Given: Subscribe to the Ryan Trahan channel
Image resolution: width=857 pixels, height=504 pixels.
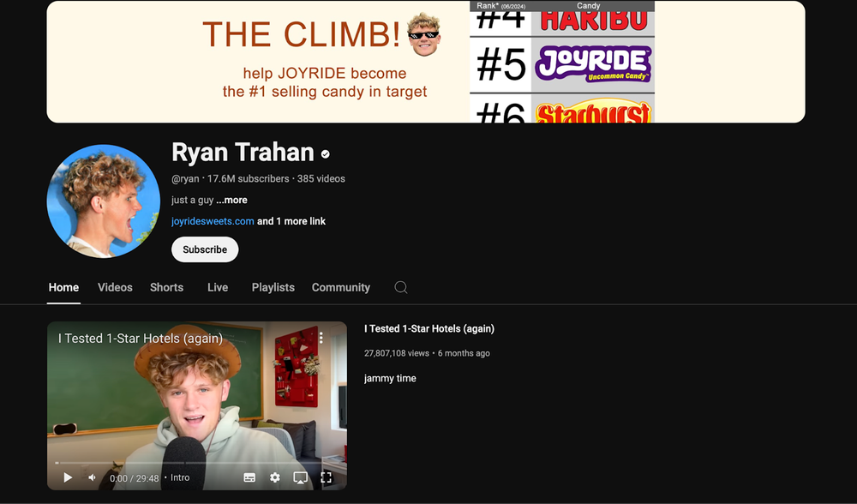Looking at the screenshot, I should point(205,249).
